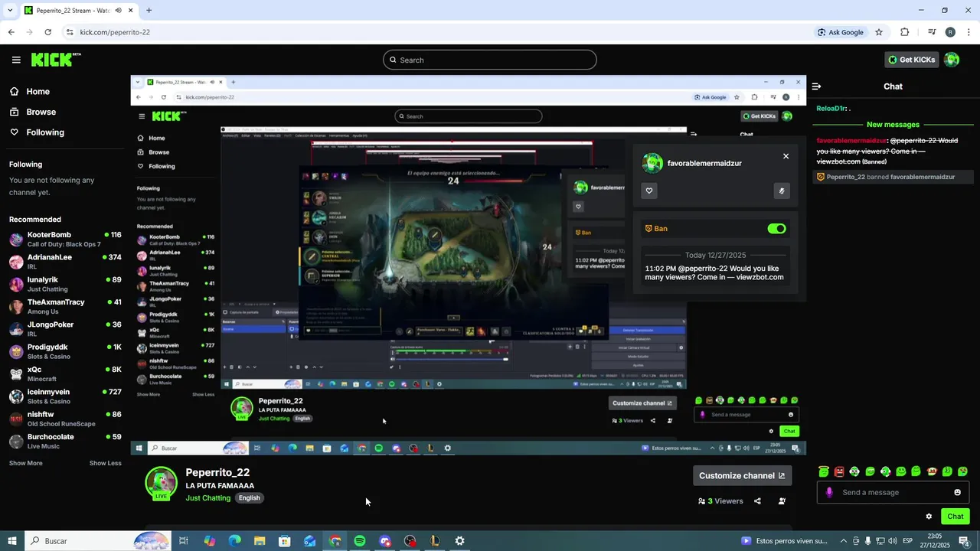Open Prodigyddk channel
980x551 pixels.
[64, 351]
